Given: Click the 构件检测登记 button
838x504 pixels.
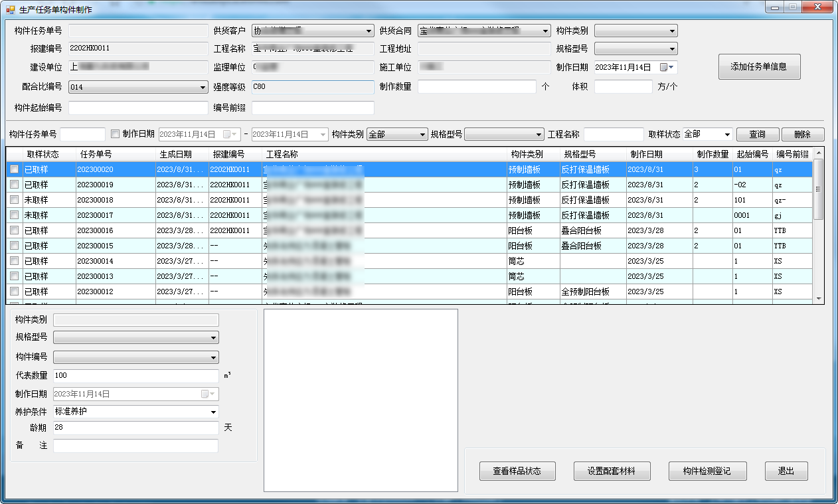Looking at the screenshot, I should point(707,471).
